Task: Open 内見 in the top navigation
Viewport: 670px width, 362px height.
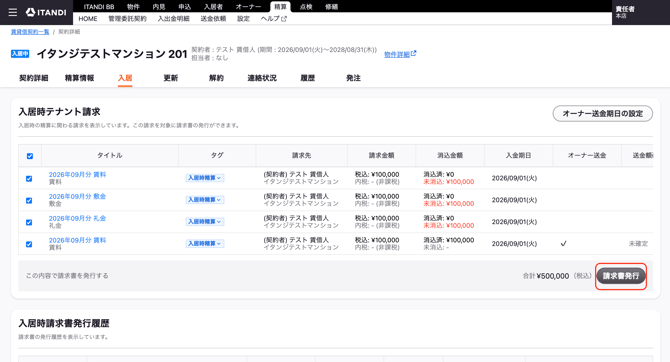Action: tap(159, 6)
